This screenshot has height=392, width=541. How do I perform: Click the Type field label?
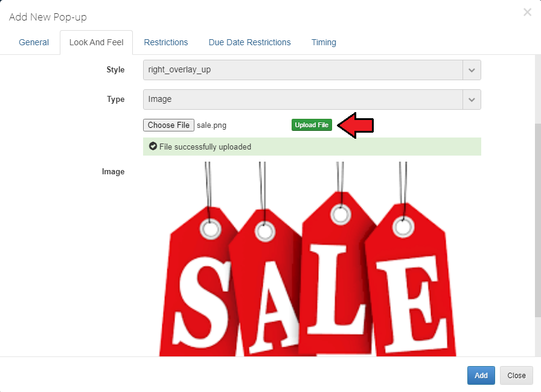click(x=115, y=99)
